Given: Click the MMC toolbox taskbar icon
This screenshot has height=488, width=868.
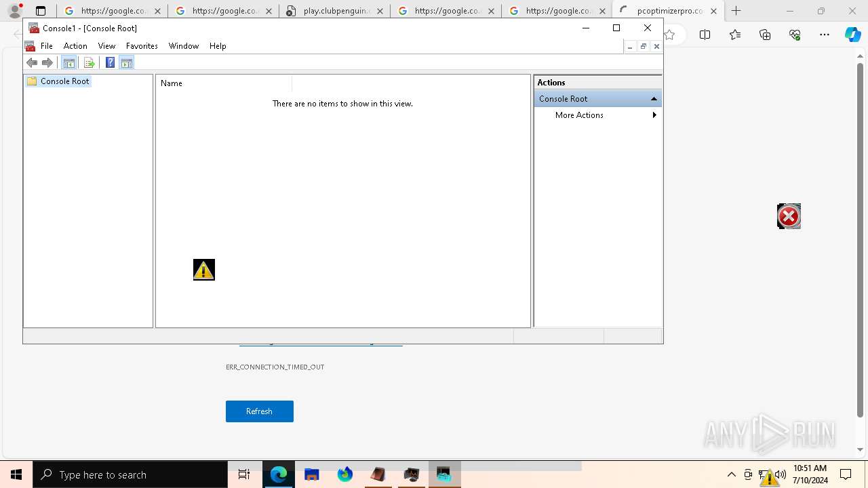Looking at the screenshot, I should point(444,474).
